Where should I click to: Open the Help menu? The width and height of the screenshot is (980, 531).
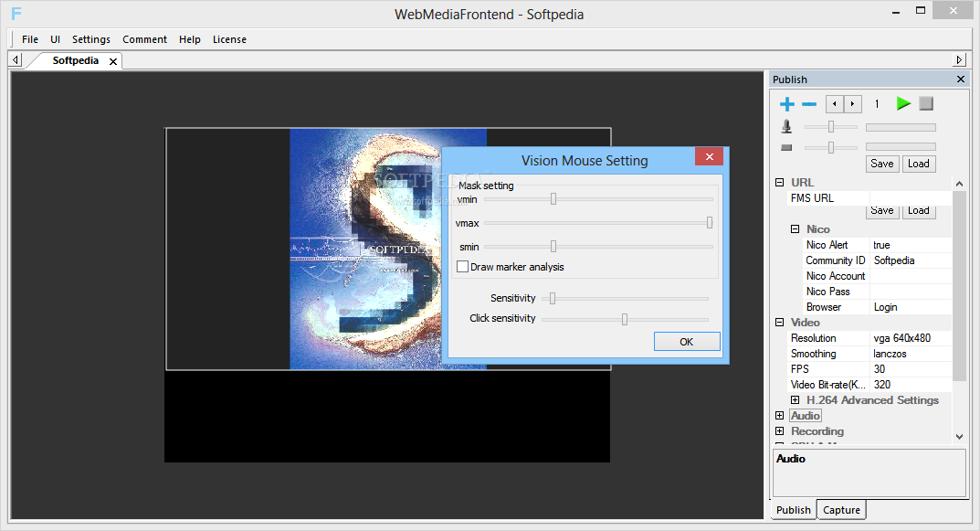point(189,39)
